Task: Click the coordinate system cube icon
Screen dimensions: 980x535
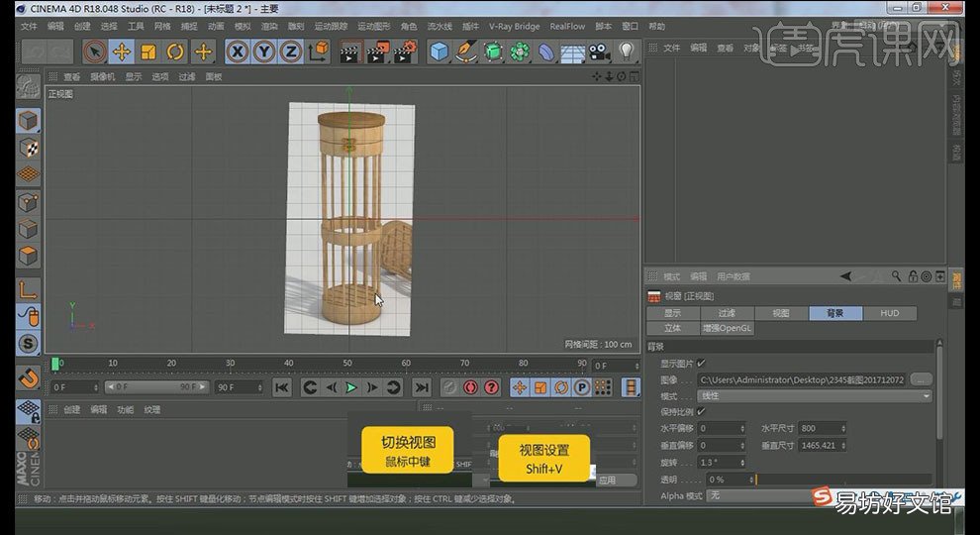Action: tap(319, 52)
